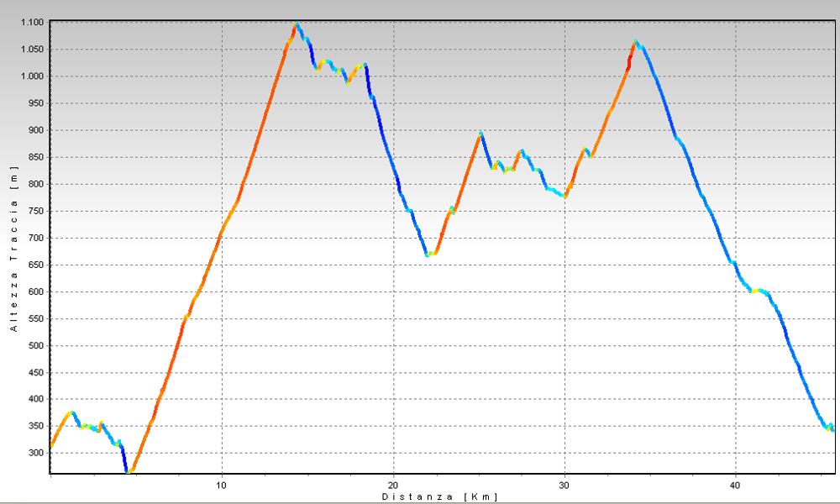Click the small initial bump peak near 1 km
The image size is (840, 504).
pyautogui.click(x=71, y=412)
